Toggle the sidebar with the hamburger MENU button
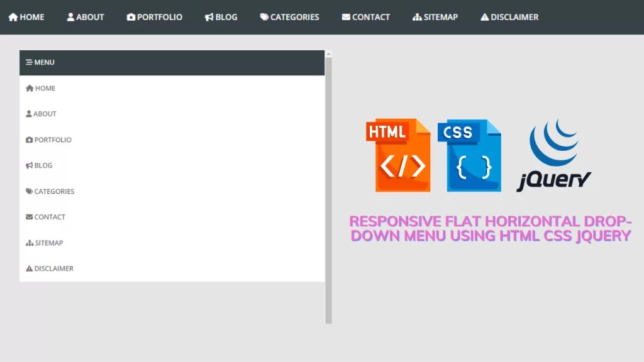 click(40, 62)
